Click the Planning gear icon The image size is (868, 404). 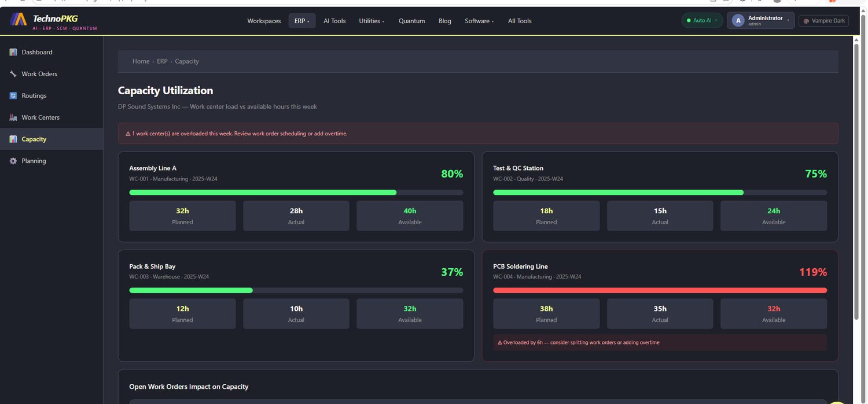pos(13,161)
